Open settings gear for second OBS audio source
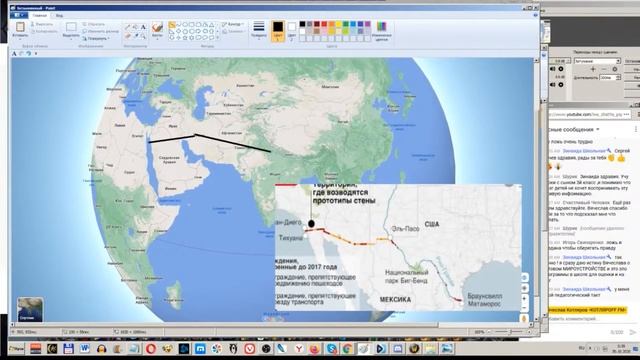640x360 pixels. (561, 84)
